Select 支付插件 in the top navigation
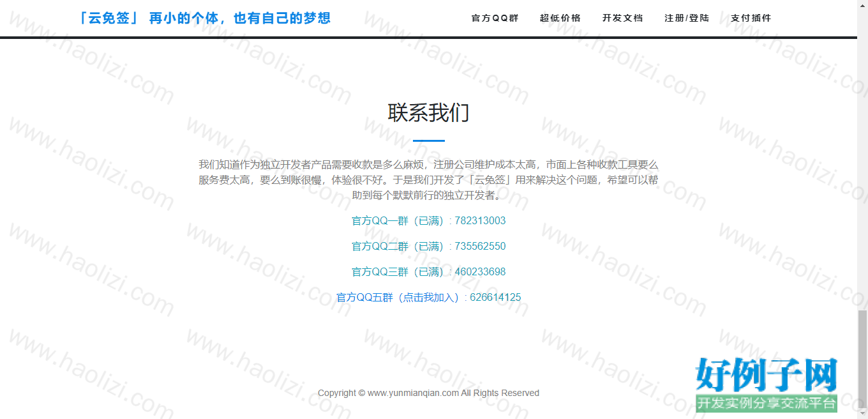The height and width of the screenshot is (419, 868). pyautogui.click(x=751, y=18)
